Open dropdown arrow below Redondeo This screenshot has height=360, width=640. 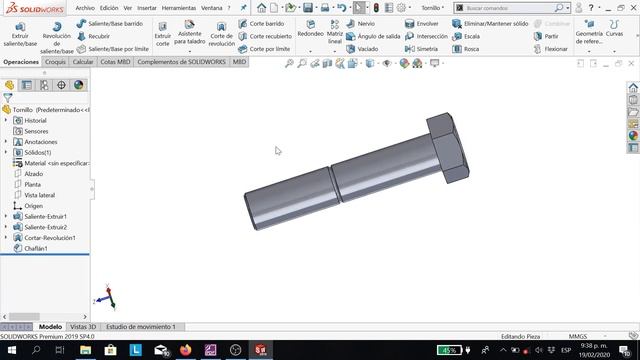(x=311, y=52)
